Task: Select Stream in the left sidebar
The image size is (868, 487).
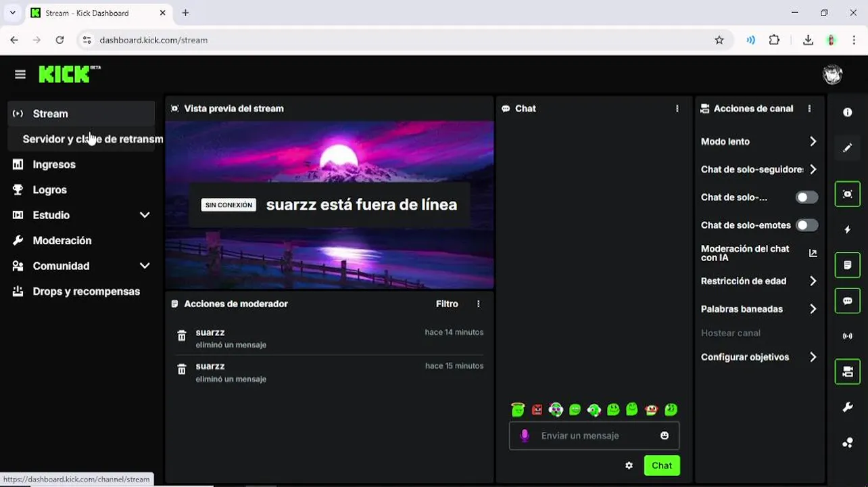Action: pyautogui.click(x=81, y=114)
